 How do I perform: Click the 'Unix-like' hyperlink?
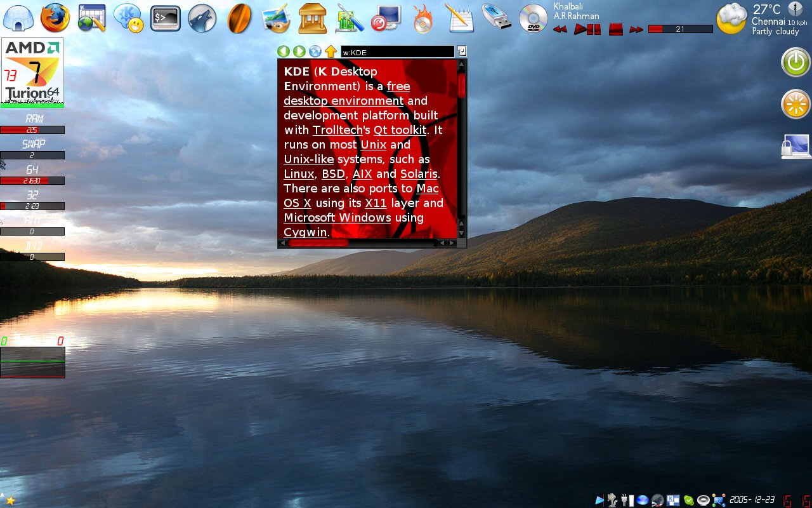pos(309,159)
